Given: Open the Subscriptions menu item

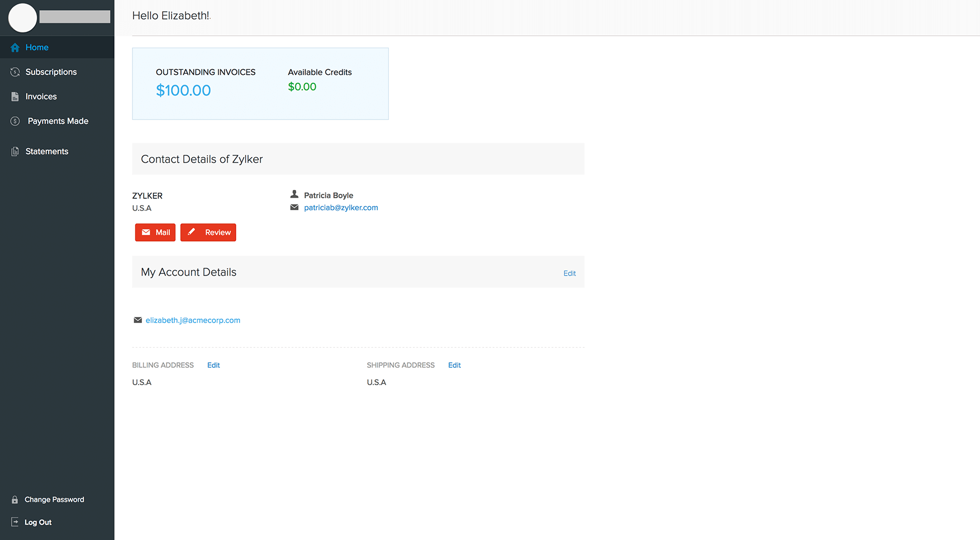Looking at the screenshot, I should [51, 72].
